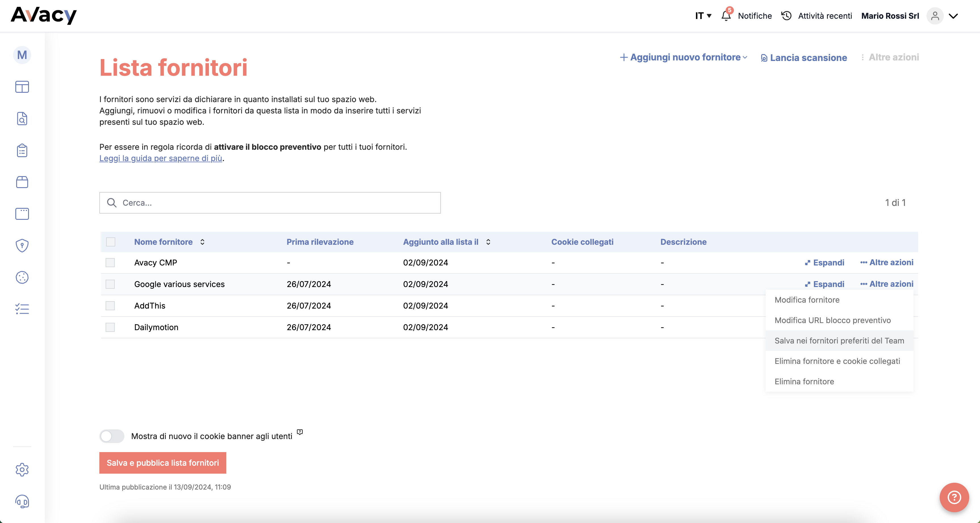Sort table by Aggiunto alla lista il
The height and width of the screenshot is (523, 980).
488,242
